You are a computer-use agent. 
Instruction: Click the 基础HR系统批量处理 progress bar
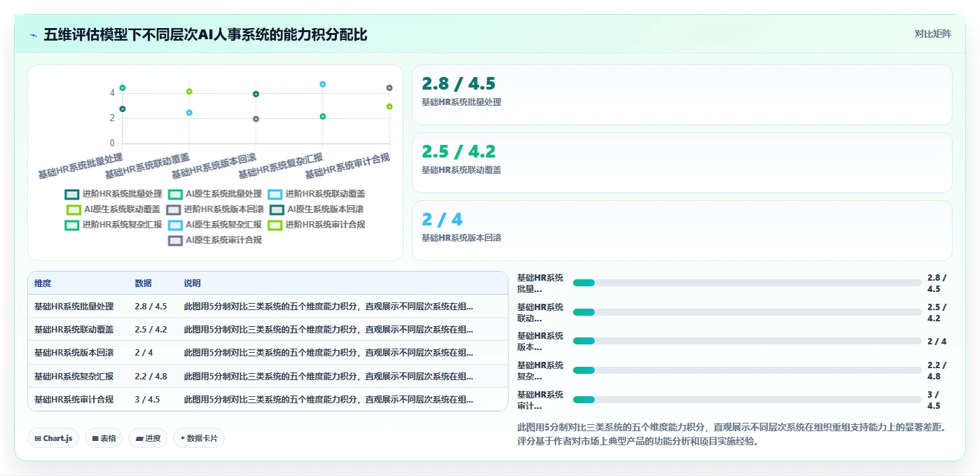[747, 283]
